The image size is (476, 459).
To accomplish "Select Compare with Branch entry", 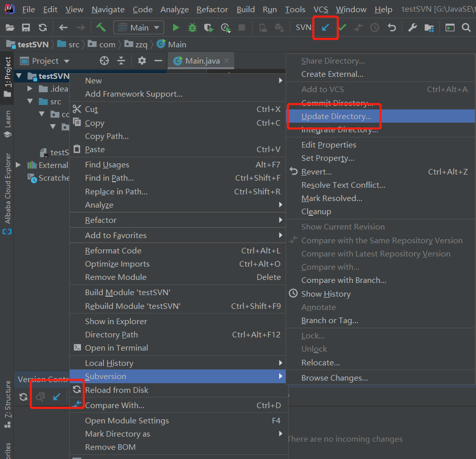I will click(381, 280).
